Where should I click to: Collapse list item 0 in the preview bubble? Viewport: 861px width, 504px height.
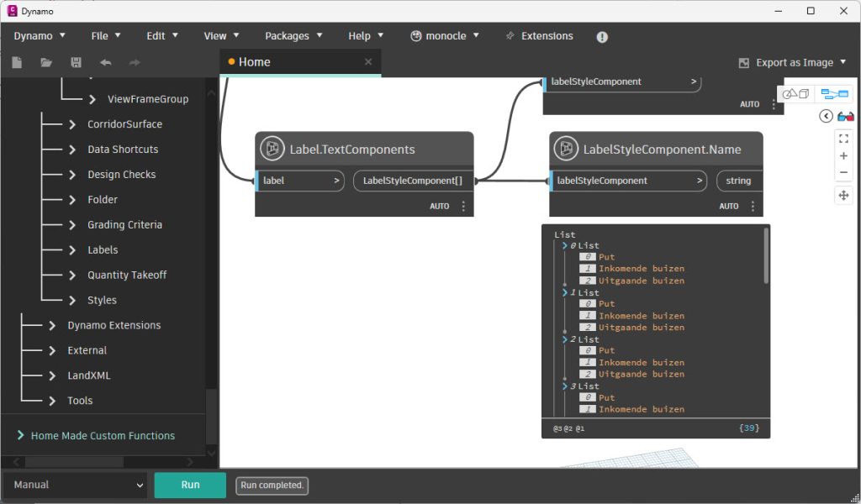click(x=563, y=246)
